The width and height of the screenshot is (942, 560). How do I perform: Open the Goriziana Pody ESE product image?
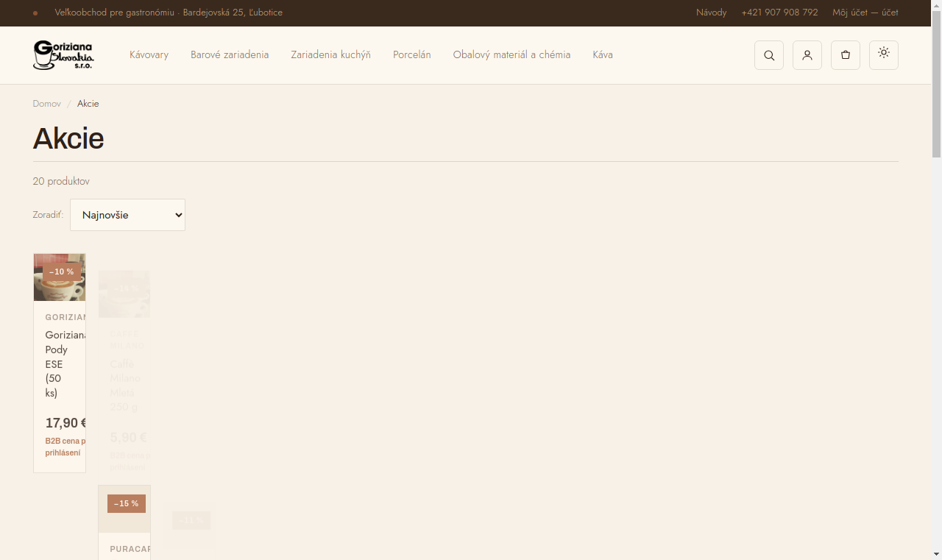coord(60,277)
